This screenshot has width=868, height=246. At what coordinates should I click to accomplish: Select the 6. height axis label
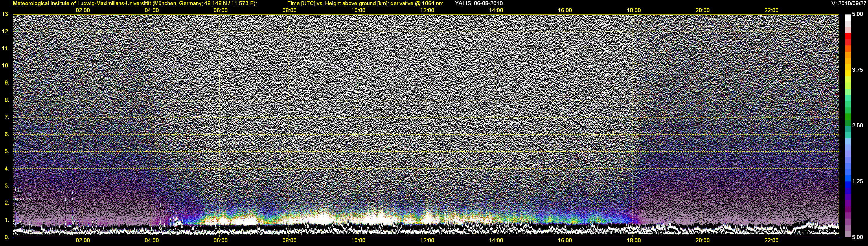click(x=7, y=134)
